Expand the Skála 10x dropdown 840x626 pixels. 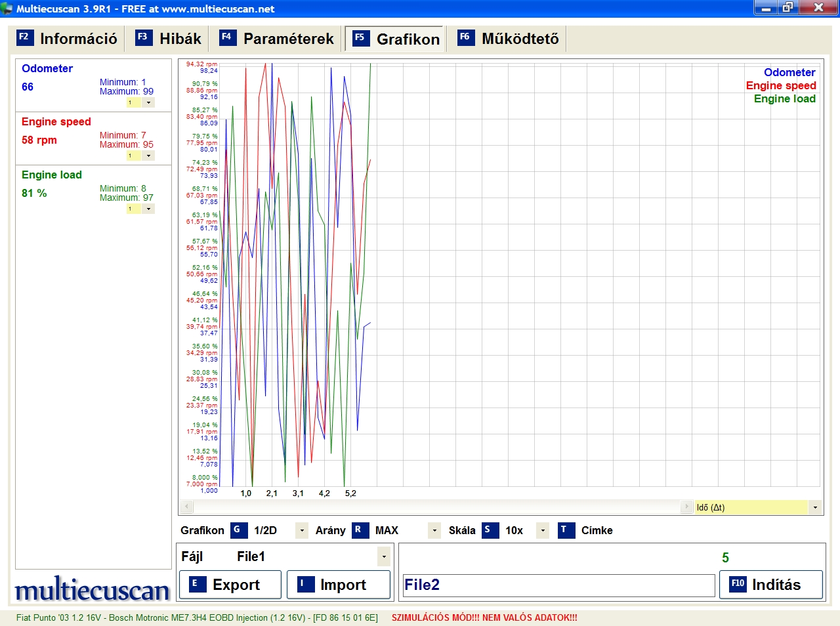coord(543,530)
